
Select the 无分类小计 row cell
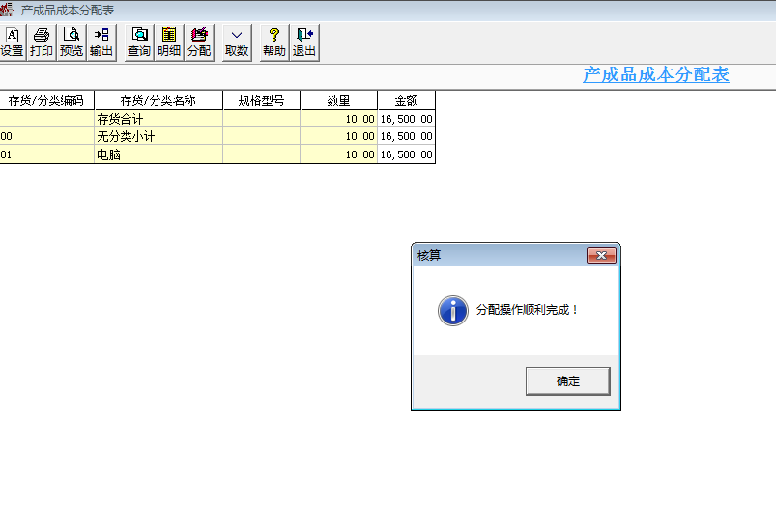click(x=158, y=136)
